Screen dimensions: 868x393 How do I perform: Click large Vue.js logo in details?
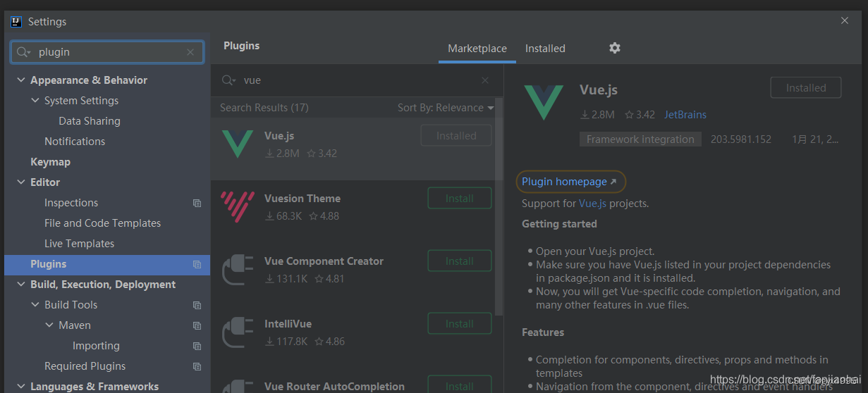[x=544, y=102]
